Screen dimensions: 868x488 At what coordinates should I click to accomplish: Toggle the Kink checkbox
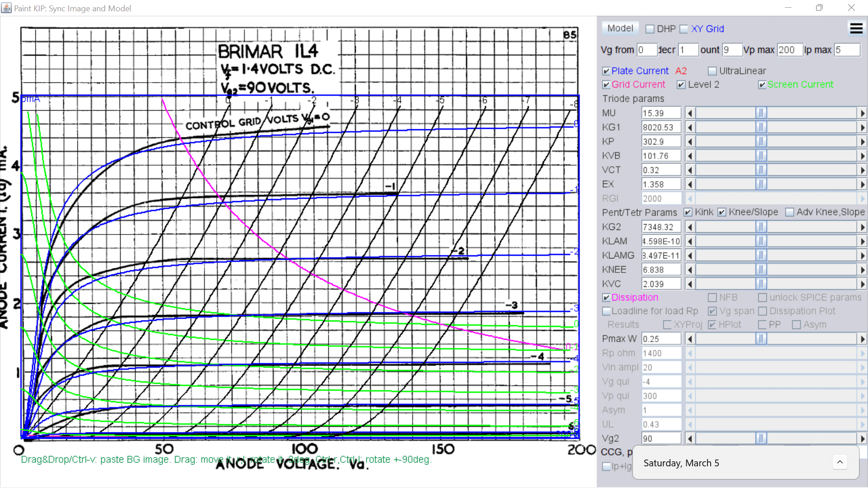pos(688,212)
